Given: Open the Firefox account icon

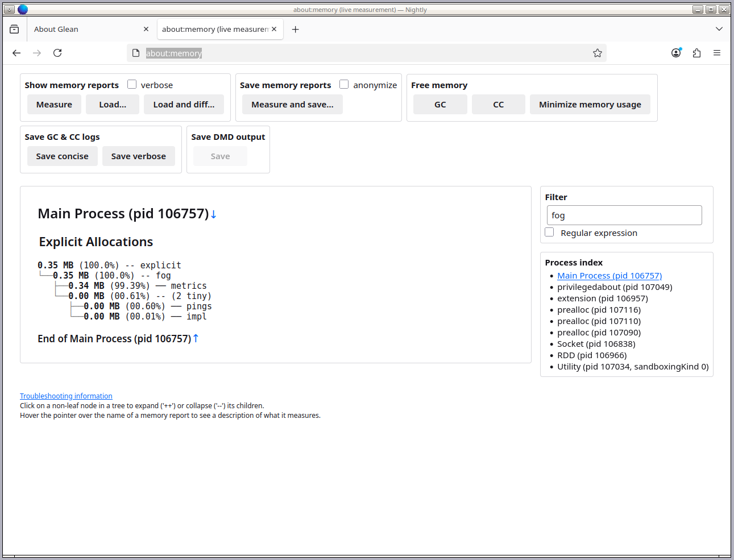Looking at the screenshot, I should pyautogui.click(x=676, y=53).
